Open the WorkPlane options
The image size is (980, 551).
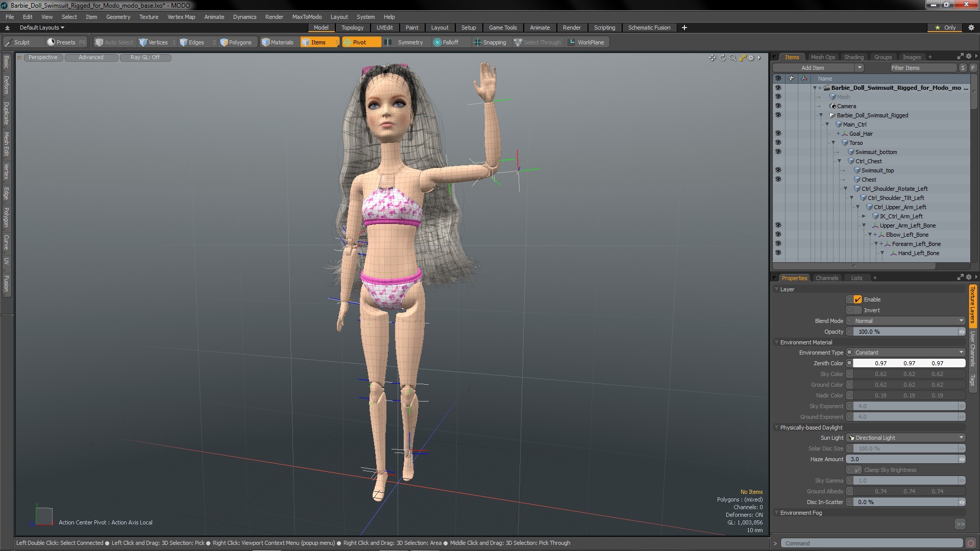click(586, 42)
